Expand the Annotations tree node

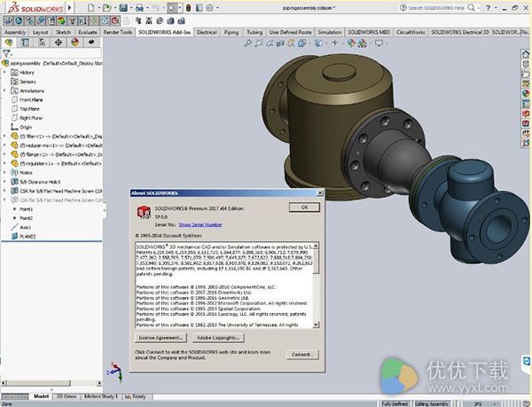pos(4,90)
